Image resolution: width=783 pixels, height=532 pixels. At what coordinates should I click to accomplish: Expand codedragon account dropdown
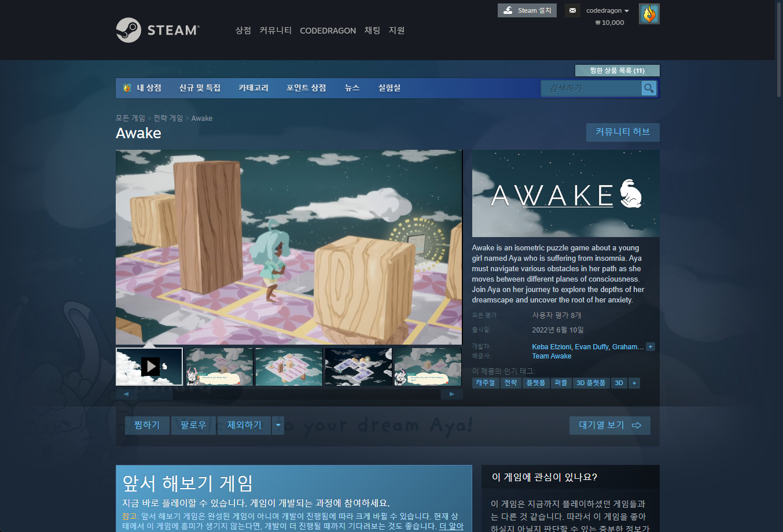click(608, 10)
